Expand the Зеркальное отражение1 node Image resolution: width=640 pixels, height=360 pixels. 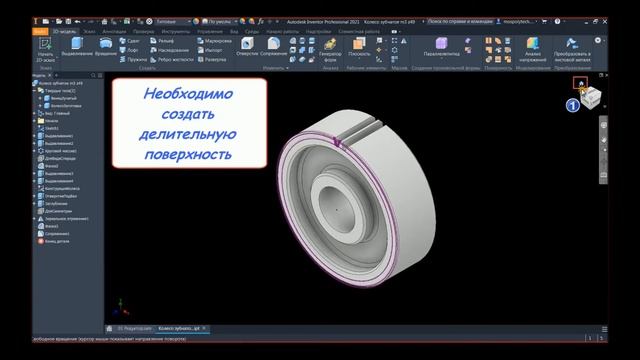[35, 219]
